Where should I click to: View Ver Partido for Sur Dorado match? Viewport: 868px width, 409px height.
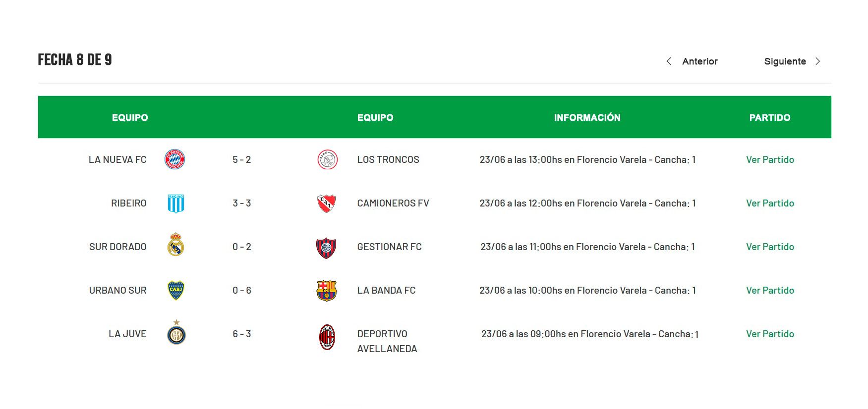tap(770, 247)
